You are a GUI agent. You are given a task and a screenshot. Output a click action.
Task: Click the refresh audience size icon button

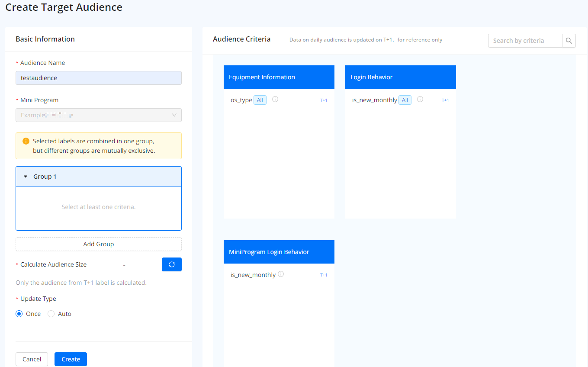tap(171, 264)
